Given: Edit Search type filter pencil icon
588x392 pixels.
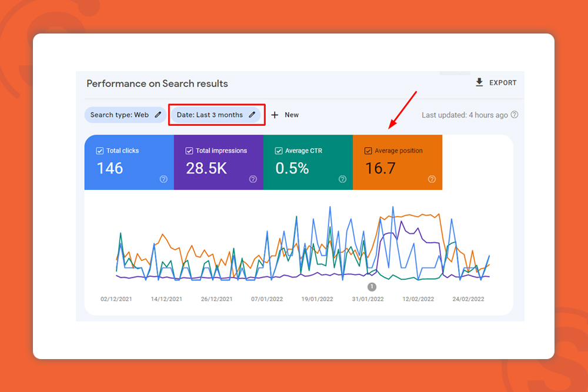Looking at the screenshot, I should pos(158,115).
